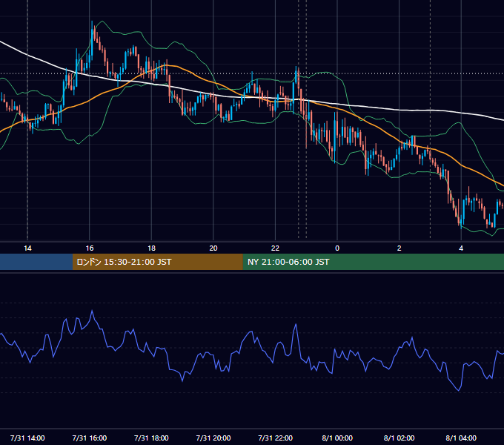504x445 pixels.
Task: Click the 8/1 02:00 date label
Action: (399, 438)
